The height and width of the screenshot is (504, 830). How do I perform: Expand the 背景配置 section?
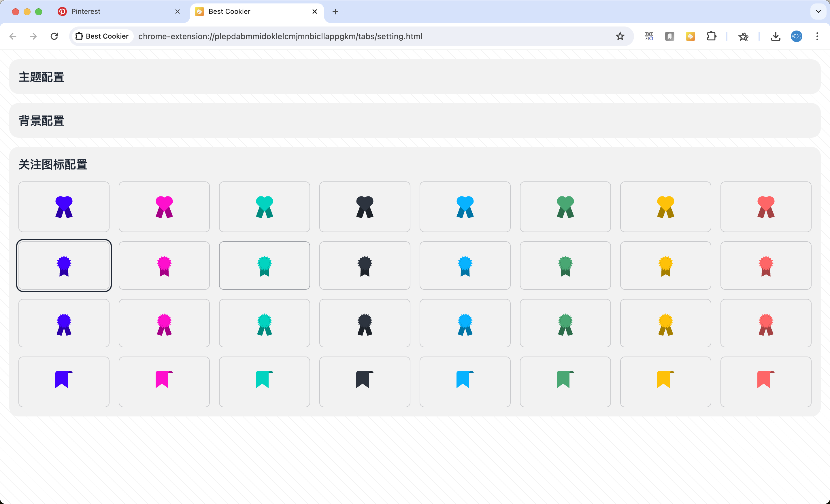click(41, 121)
